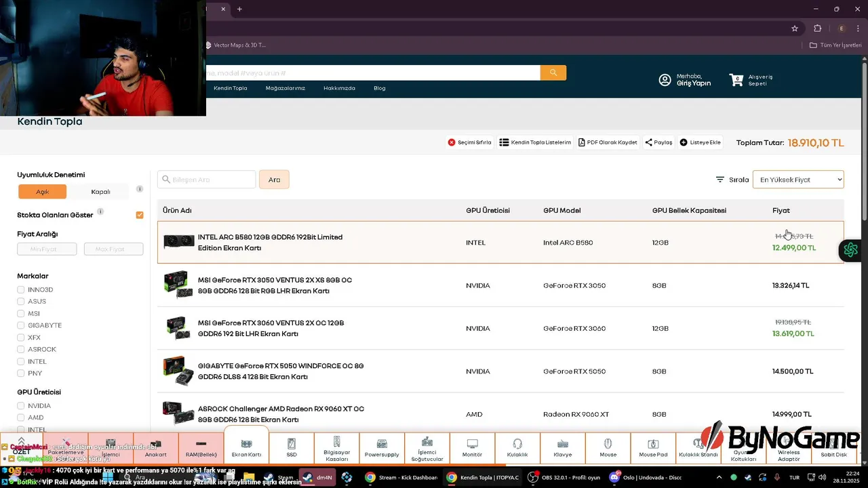Select the İşlemci Soğutucular category
The width and height of the screenshot is (868, 488).
pos(427,447)
